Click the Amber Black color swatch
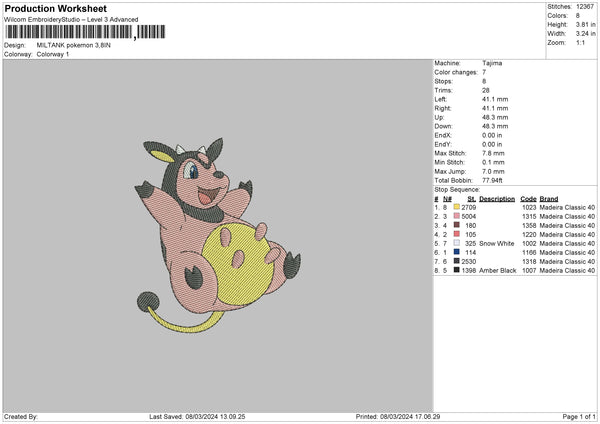Screen dimensions: 600x424 click(x=457, y=270)
